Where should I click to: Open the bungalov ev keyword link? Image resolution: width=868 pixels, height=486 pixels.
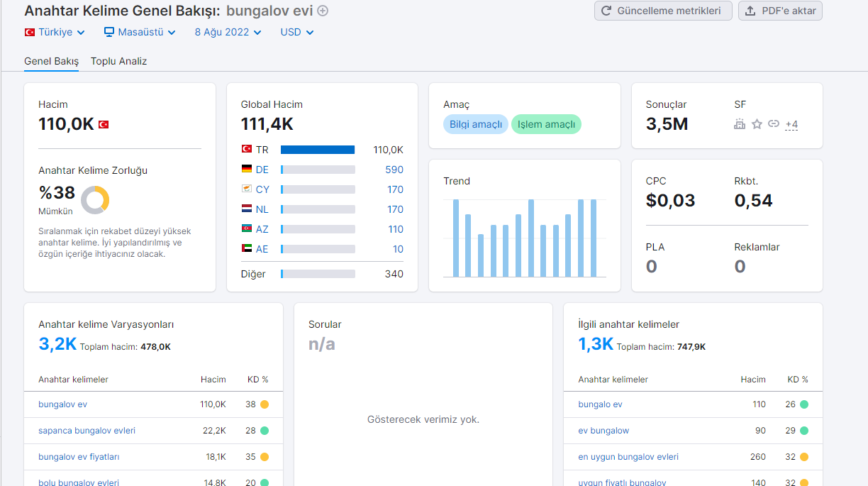63,404
